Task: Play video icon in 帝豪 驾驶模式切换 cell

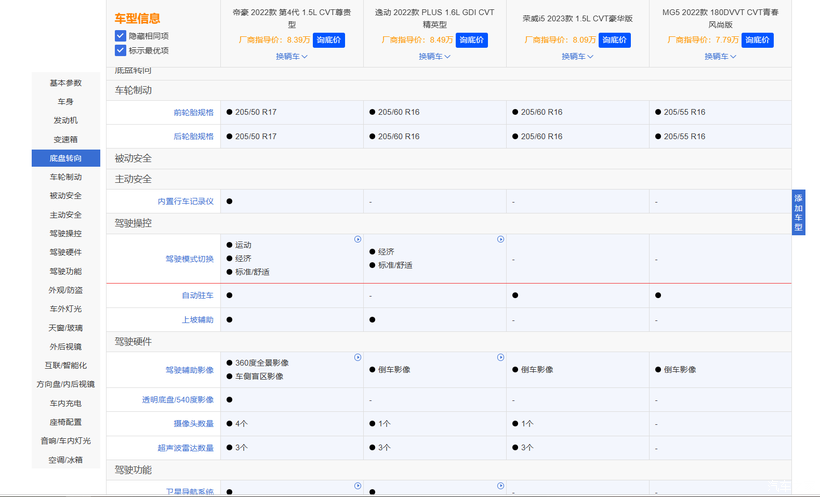Action: (x=358, y=239)
